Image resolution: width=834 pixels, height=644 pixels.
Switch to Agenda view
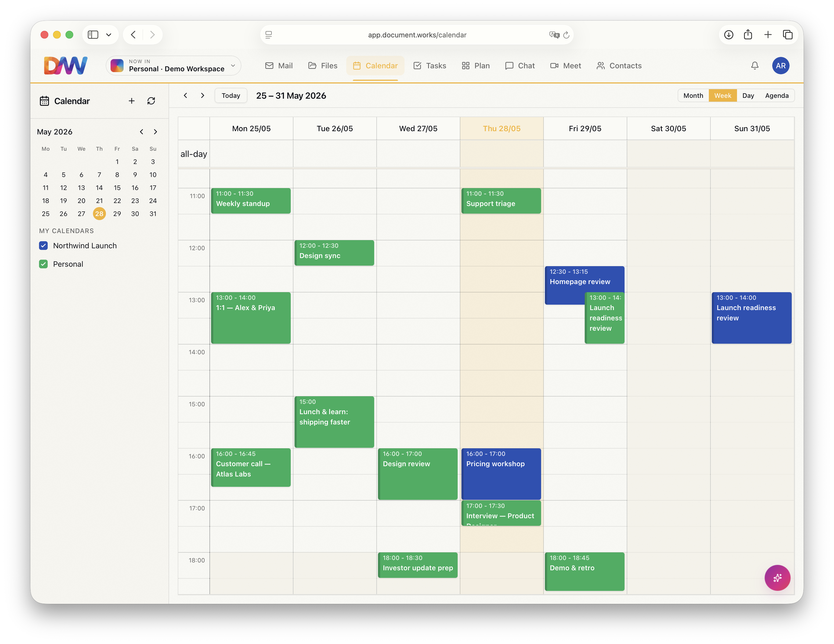point(777,95)
